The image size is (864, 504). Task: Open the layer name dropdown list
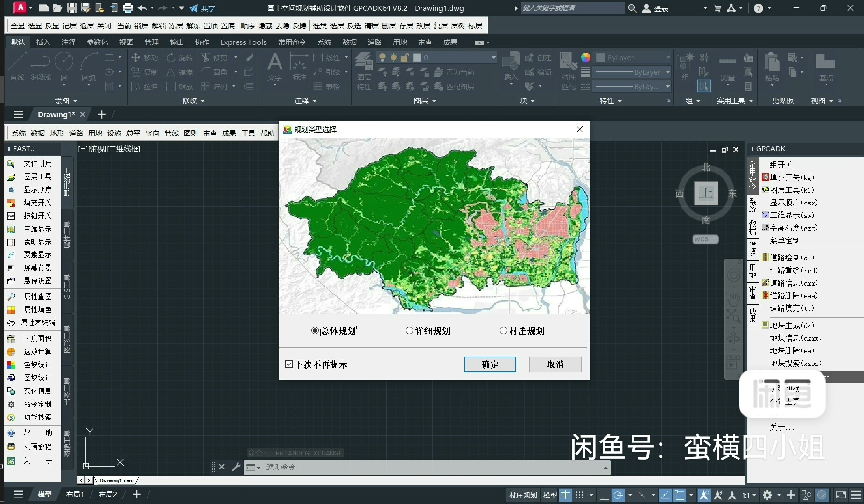493,57
